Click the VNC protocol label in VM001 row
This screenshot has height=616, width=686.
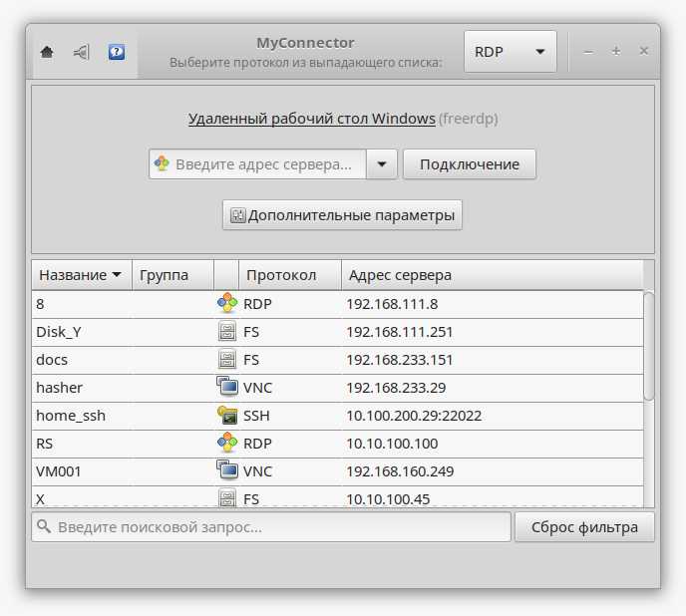pyautogui.click(x=257, y=471)
